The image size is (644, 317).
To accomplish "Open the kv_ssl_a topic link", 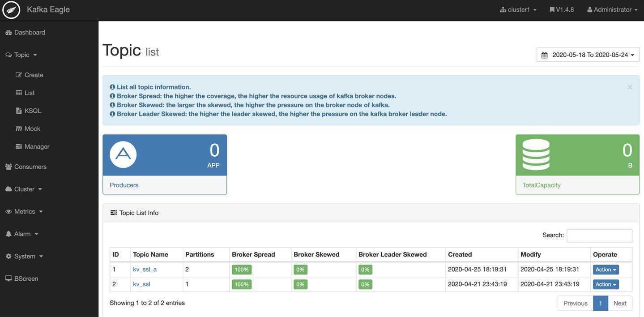I will pos(145,270).
